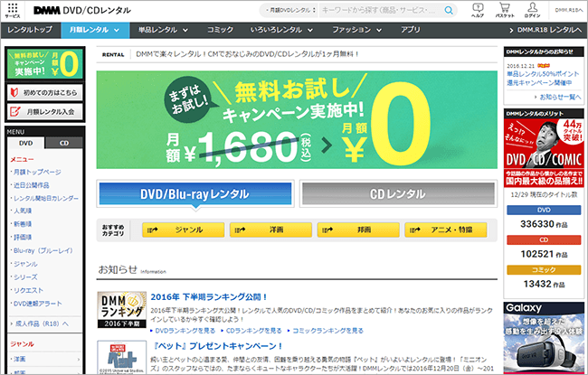
Task: Open 新着順 in the sidebar menu
Action: point(23,224)
